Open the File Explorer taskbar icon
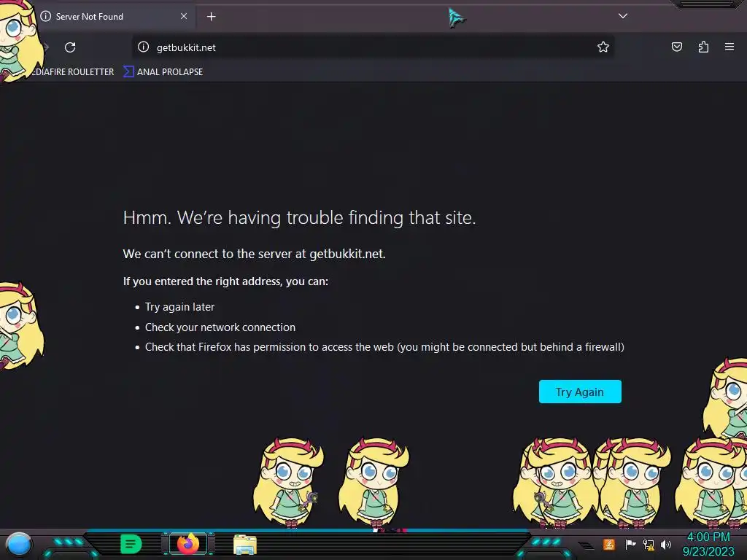This screenshot has width=747, height=560. point(245,544)
